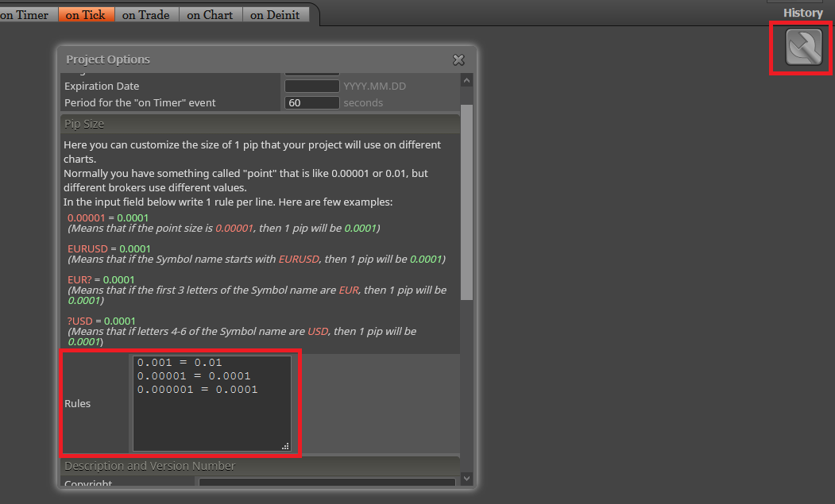835x504 pixels.
Task: Click the dialog scrollbar up arrow
Action: click(466, 80)
